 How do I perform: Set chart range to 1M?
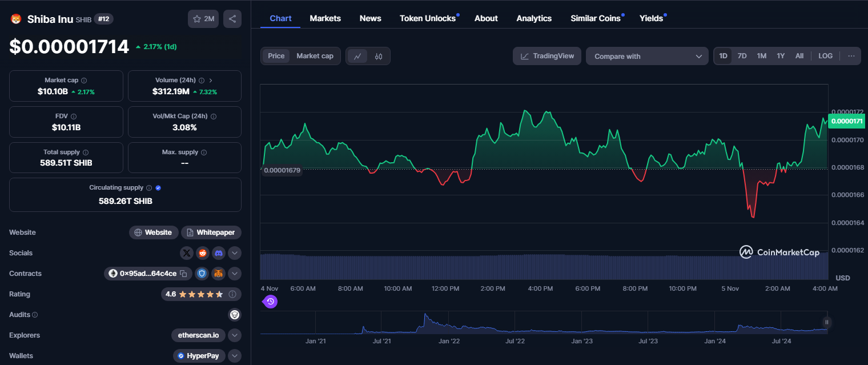761,56
